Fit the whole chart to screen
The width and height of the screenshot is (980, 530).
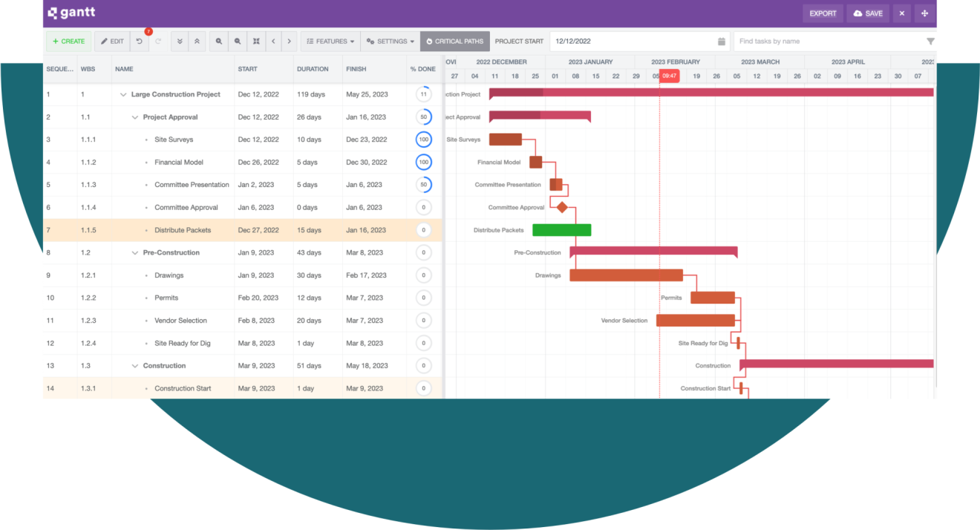(256, 41)
